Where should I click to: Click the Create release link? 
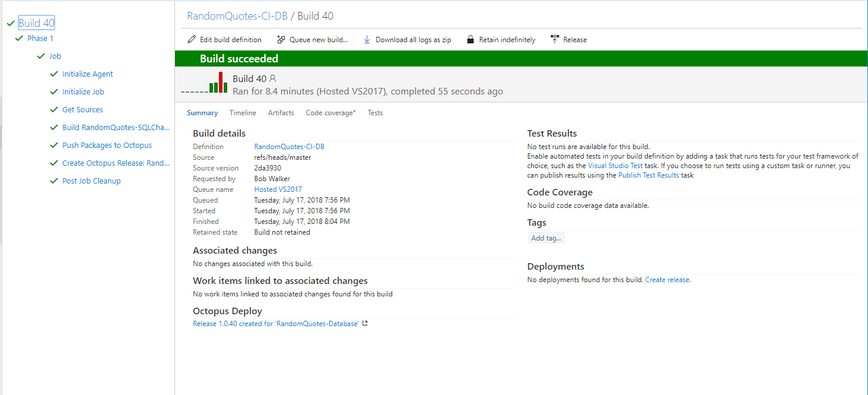tap(667, 280)
